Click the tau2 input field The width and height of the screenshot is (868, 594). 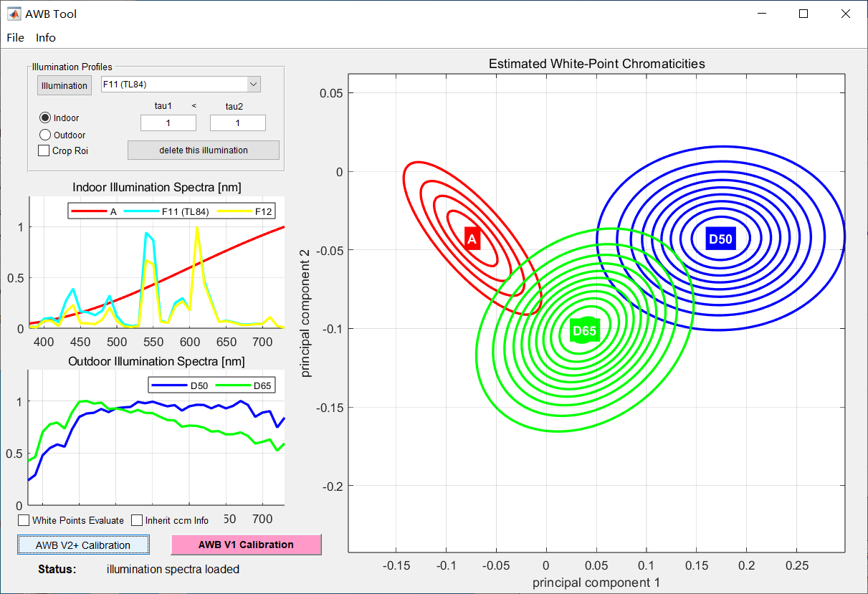point(237,123)
